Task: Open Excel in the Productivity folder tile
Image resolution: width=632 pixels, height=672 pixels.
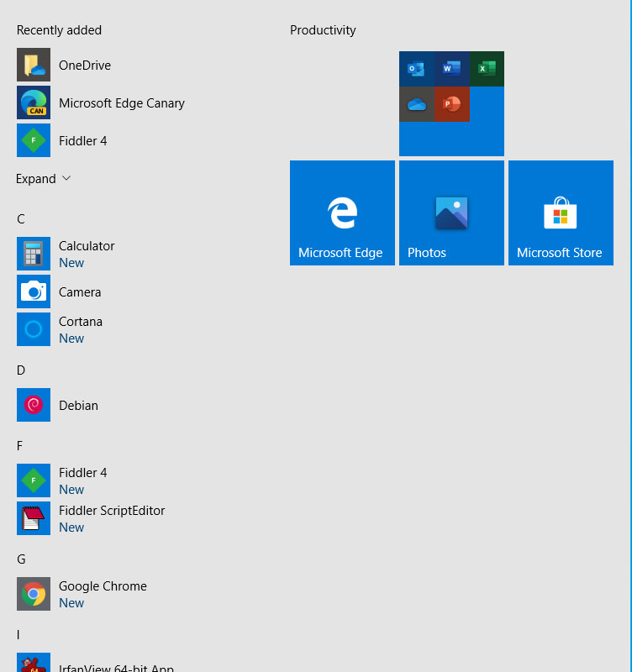Action: click(487, 69)
